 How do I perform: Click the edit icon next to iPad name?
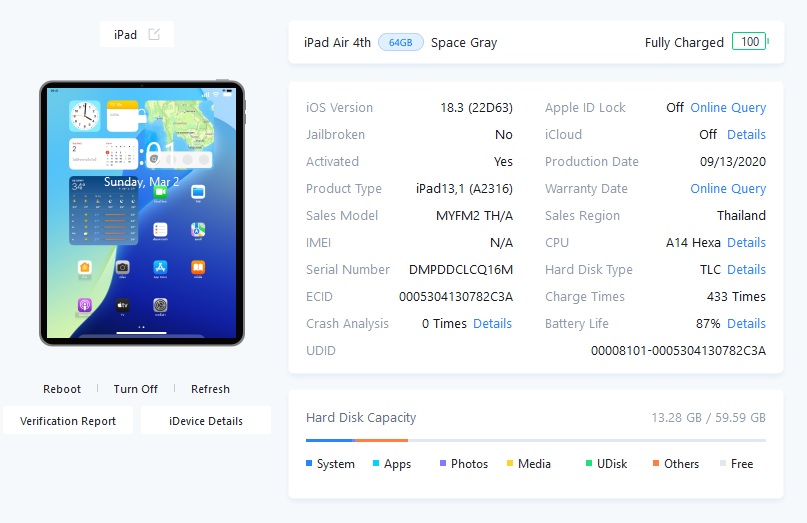(154, 34)
